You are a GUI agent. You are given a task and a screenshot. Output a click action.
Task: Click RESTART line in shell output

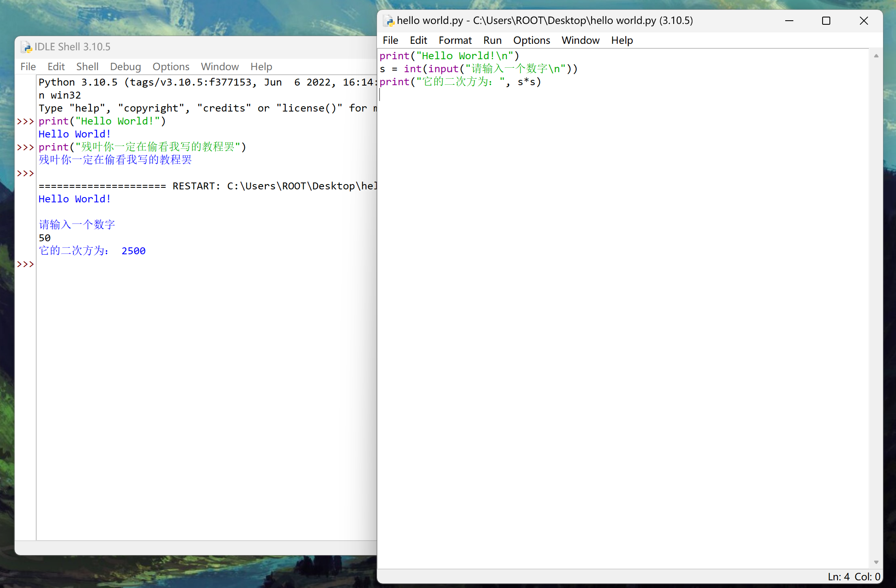tap(208, 186)
